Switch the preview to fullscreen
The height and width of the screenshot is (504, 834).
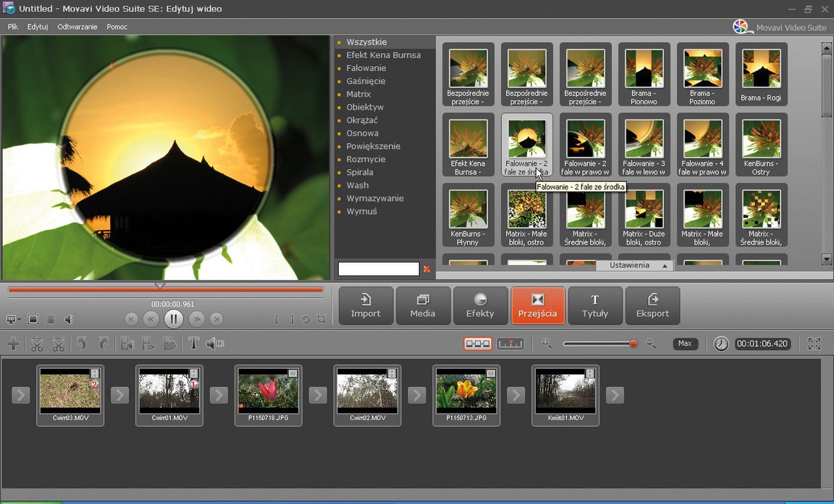(x=33, y=319)
